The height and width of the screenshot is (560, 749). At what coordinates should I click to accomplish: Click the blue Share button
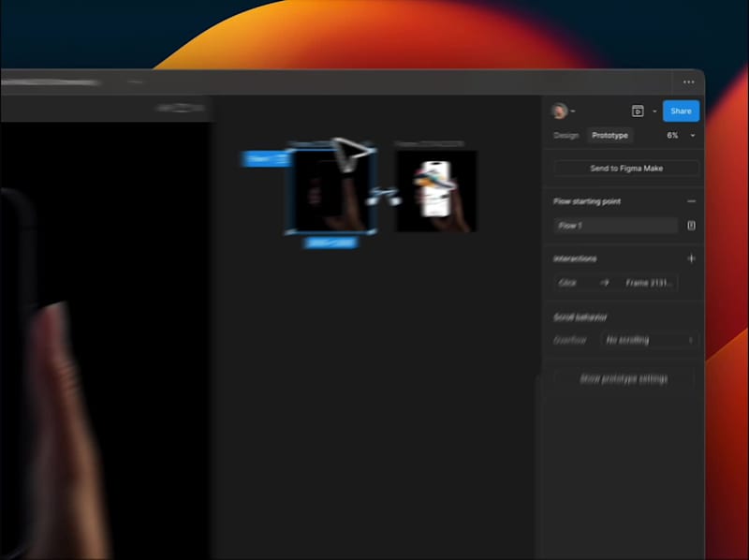pyautogui.click(x=681, y=111)
